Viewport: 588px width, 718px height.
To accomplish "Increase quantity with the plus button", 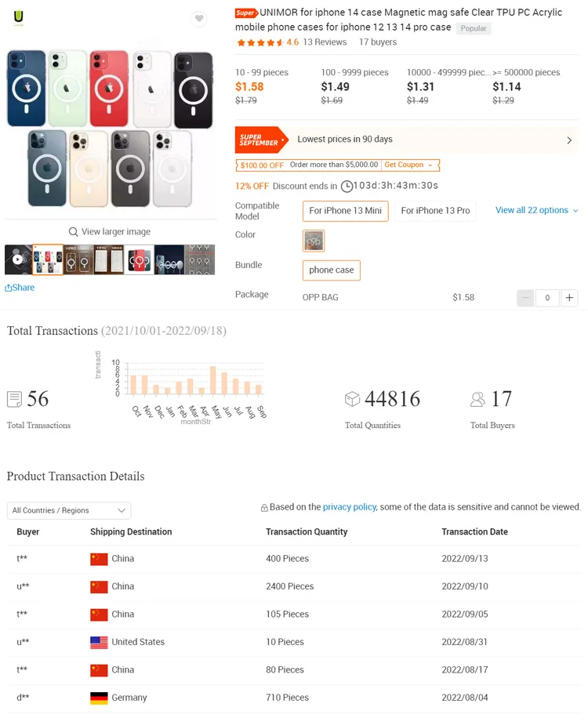I will pyautogui.click(x=570, y=298).
